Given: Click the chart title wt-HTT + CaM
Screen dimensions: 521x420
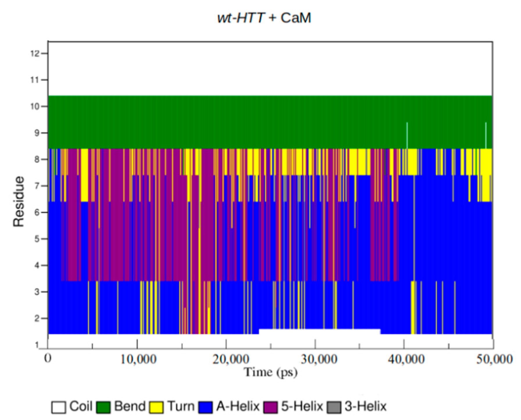Looking at the screenshot, I should click(x=264, y=18).
